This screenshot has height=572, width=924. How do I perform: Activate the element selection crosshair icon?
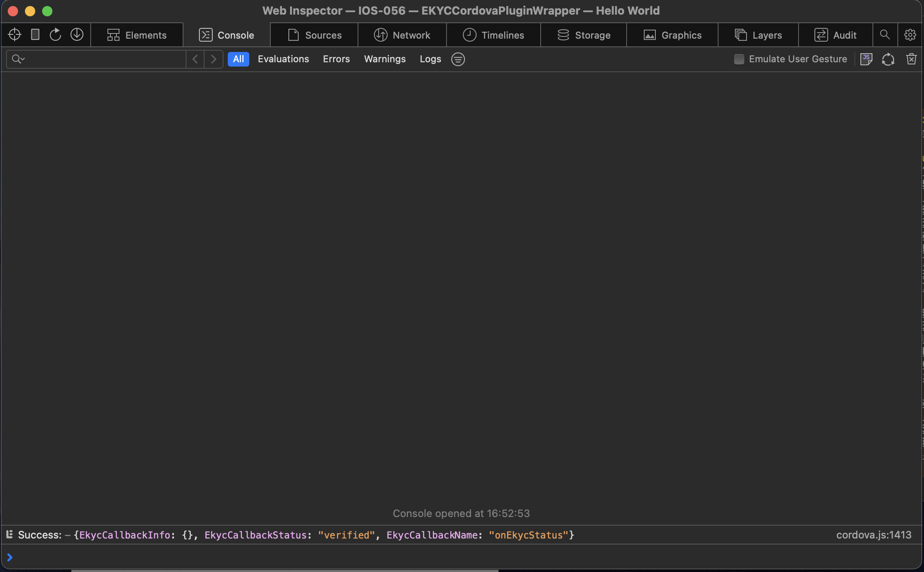15,35
